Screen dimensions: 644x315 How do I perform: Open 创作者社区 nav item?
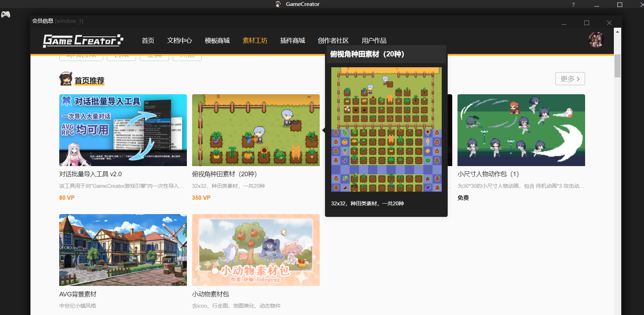pyautogui.click(x=333, y=41)
